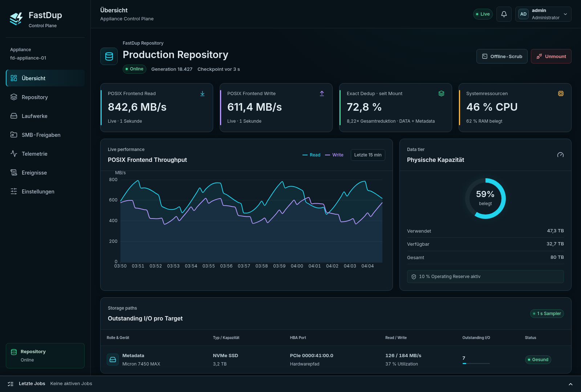The height and width of the screenshot is (392, 581).
Task: Click the download icon on POSIX Read card
Action: (203, 94)
